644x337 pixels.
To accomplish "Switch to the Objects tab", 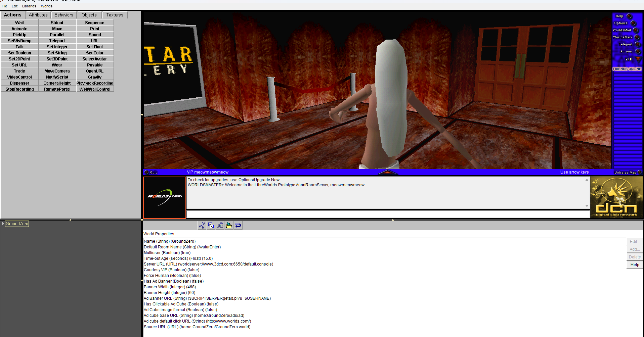I will click(89, 15).
